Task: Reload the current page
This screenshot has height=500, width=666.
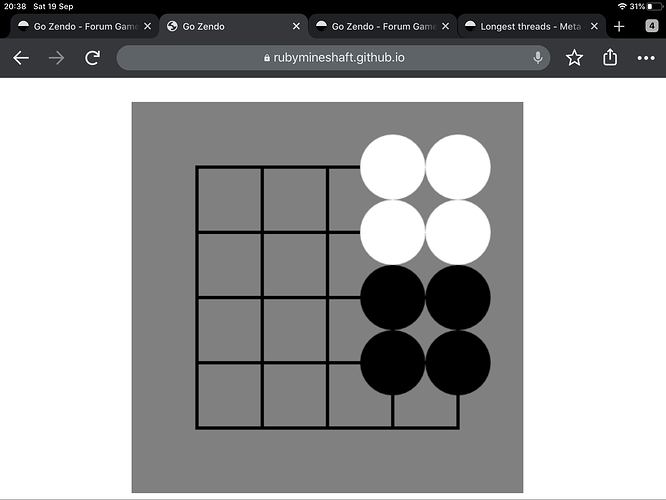Action: pos(92,58)
